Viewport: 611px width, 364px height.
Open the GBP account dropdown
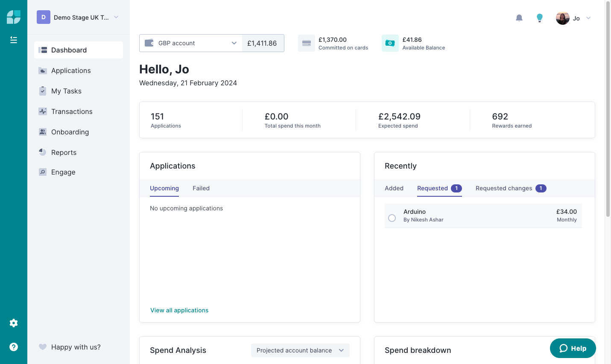[x=191, y=43]
